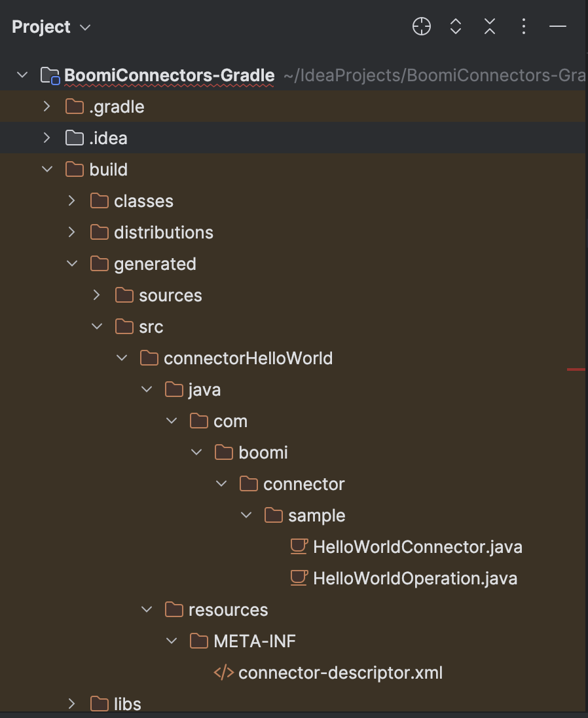Screen dimensions: 588x718
Task: Click the XML icon beside connector-descriptor.xml
Action: point(223,672)
